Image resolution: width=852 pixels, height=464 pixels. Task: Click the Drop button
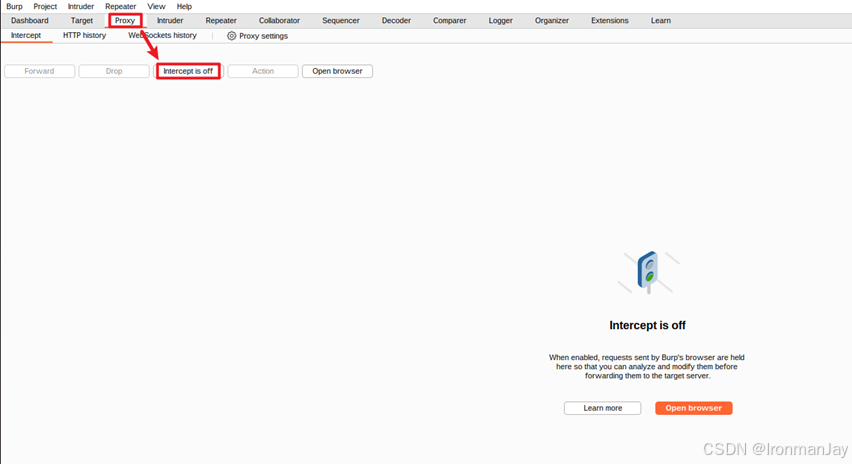click(x=114, y=71)
